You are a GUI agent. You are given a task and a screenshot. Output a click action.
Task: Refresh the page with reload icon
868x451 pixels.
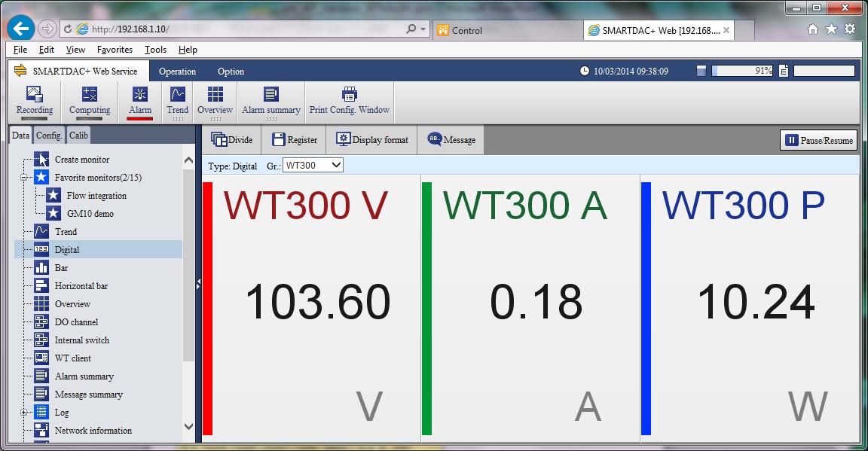tap(68, 29)
